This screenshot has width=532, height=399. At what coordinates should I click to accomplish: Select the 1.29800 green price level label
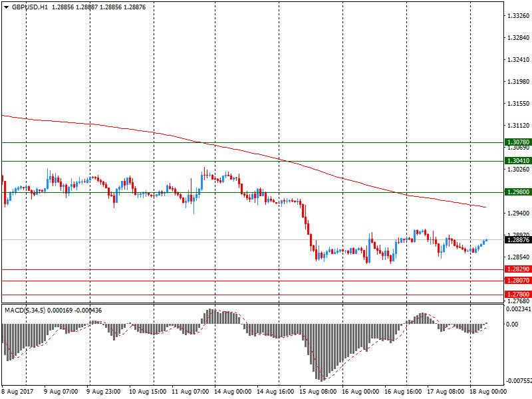tap(518, 192)
